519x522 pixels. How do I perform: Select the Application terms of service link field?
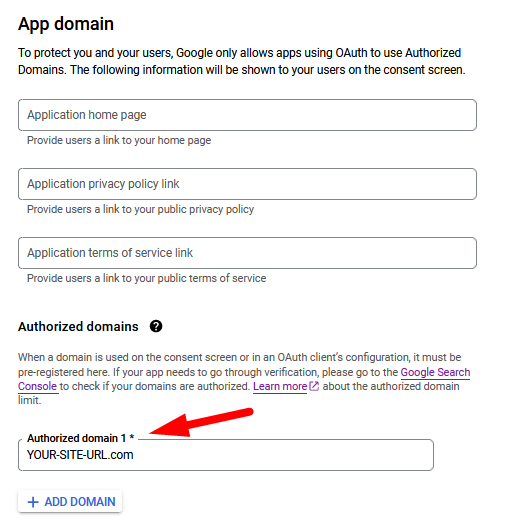click(247, 253)
